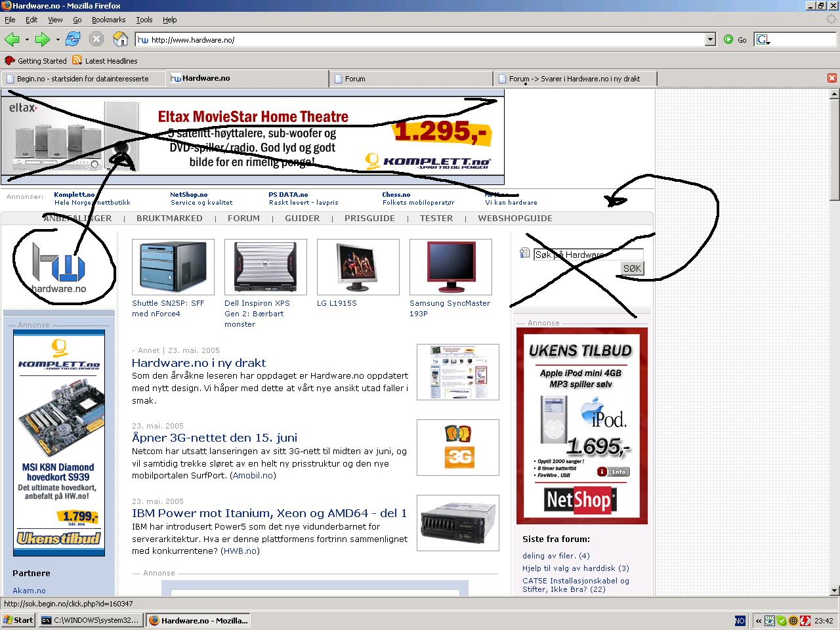Open the Forward history dropdown arrow
Screen dimensions: 840x630
click(x=58, y=40)
